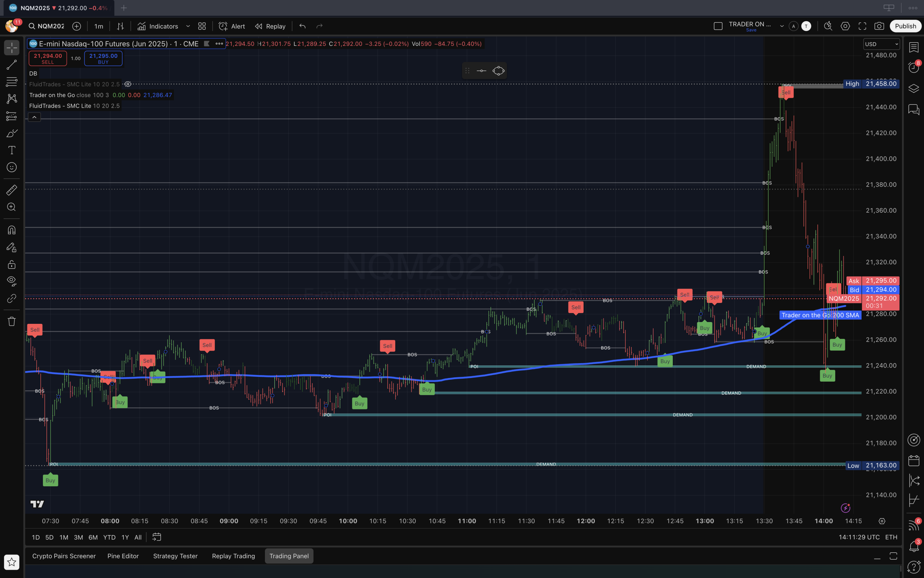
Task: Expand the TRADER ON layout dropdown arrow
Action: point(782,26)
